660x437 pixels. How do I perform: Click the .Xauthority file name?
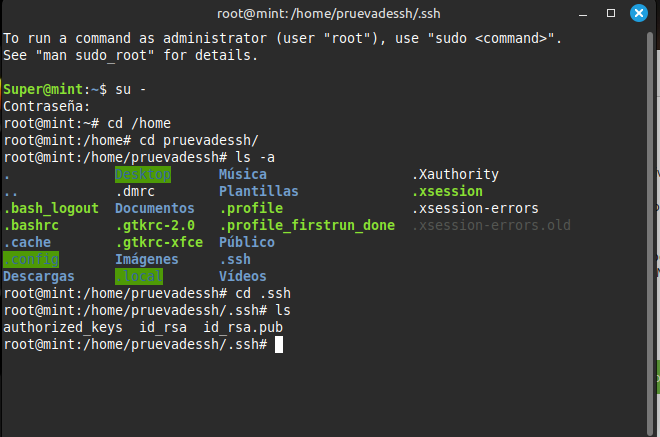tap(455, 174)
